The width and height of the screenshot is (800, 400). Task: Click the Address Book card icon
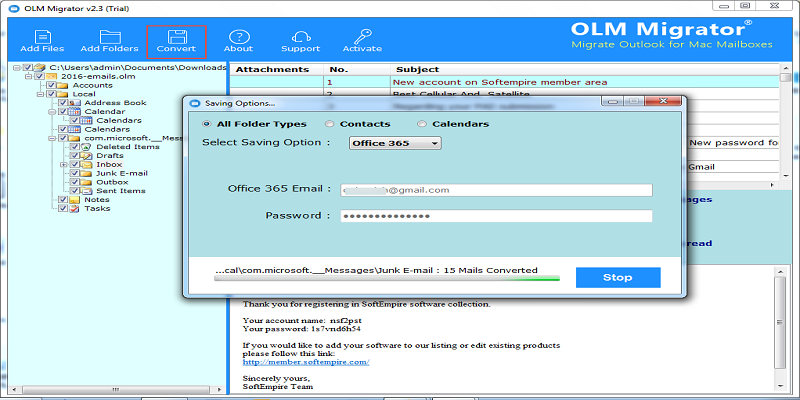76,103
